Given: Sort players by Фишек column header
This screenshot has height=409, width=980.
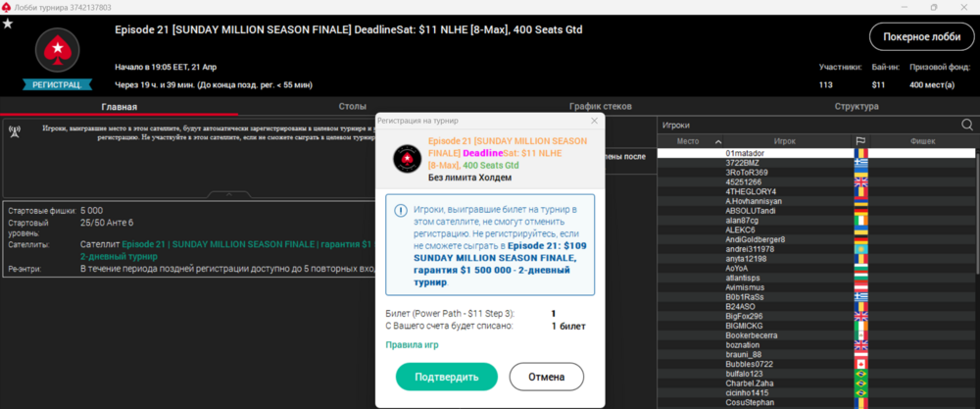Looking at the screenshot, I should coord(922,142).
